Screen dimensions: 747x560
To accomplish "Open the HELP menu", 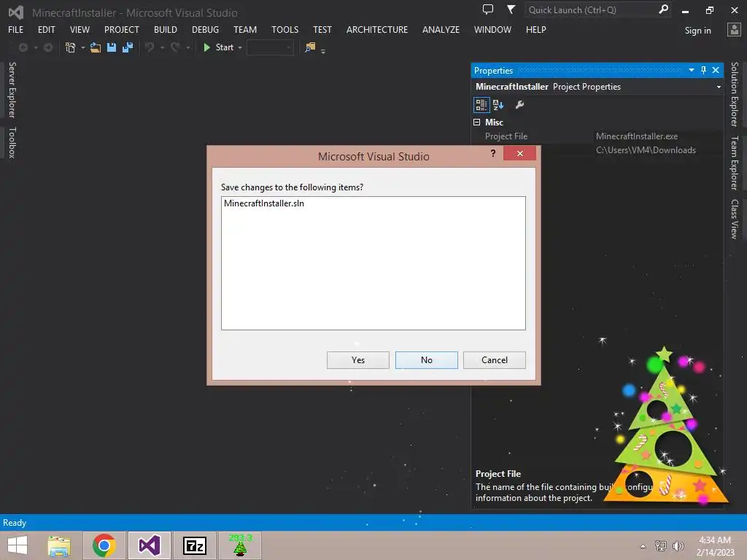I will [535, 29].
